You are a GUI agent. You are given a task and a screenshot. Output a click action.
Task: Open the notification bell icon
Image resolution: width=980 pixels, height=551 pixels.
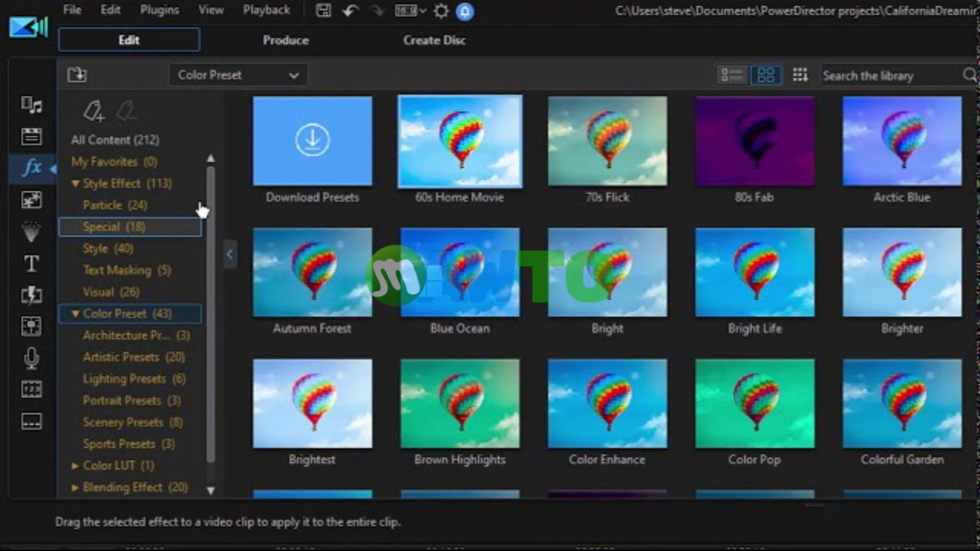click(x=465, y=11)
